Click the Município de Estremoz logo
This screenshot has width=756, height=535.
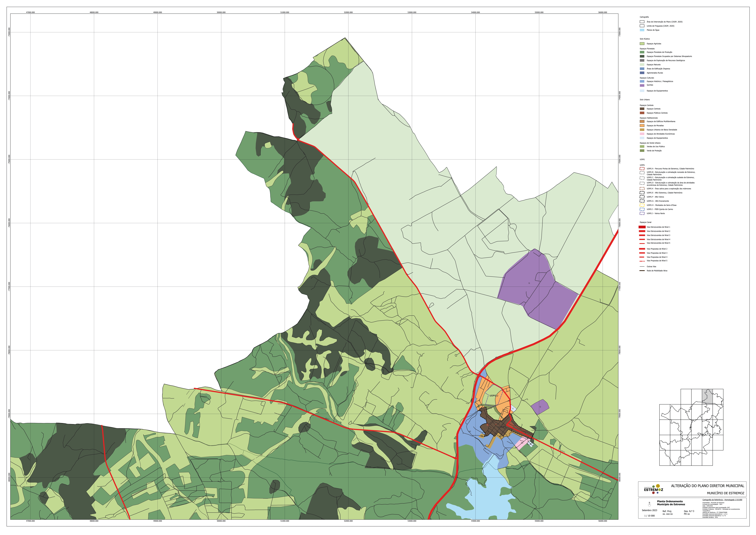(x=654, y=489)
